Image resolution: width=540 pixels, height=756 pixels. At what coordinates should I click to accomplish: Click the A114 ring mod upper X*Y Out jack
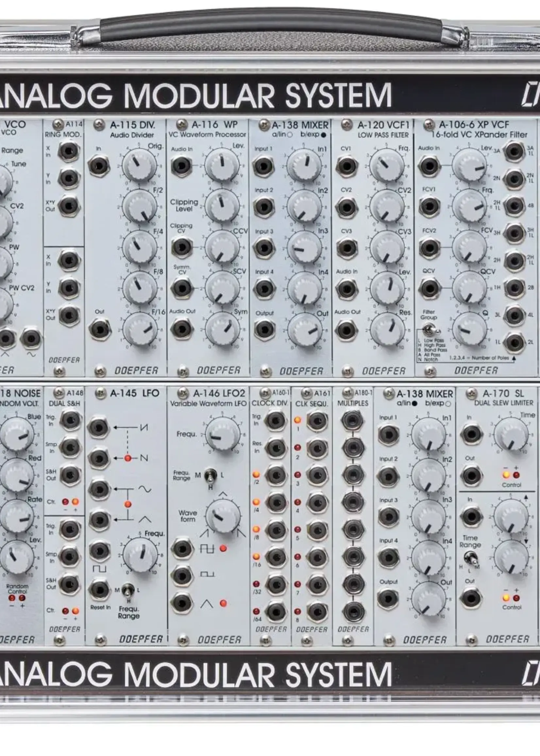69,206
